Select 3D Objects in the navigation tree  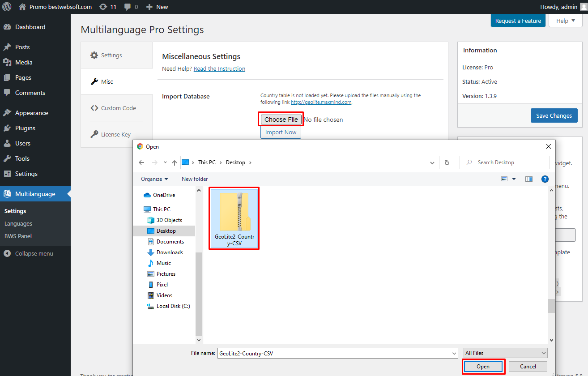tap(169, 220)
